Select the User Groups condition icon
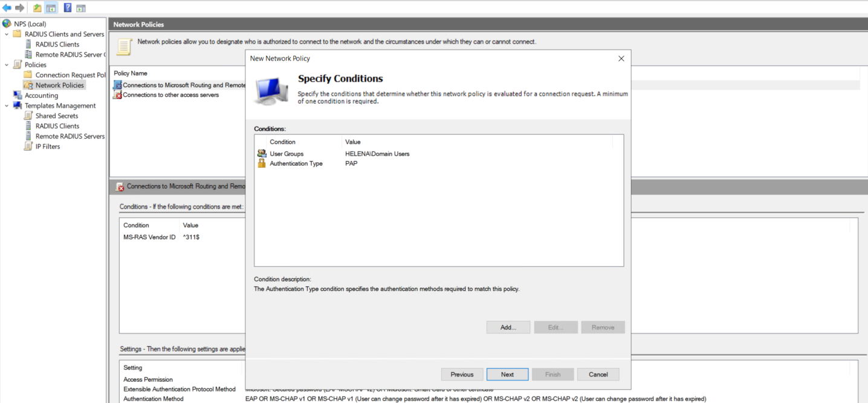868x403 pixels. click(x=262, y=154)
